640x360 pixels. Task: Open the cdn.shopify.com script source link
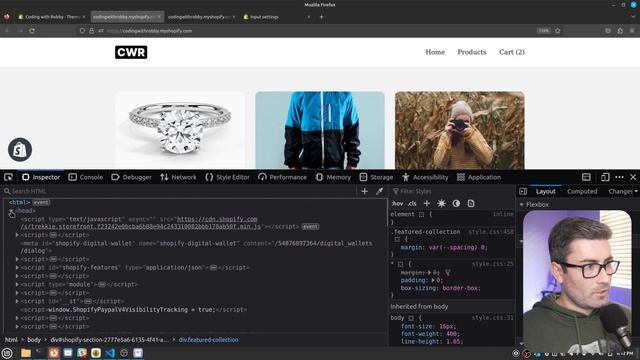(141, 223)
